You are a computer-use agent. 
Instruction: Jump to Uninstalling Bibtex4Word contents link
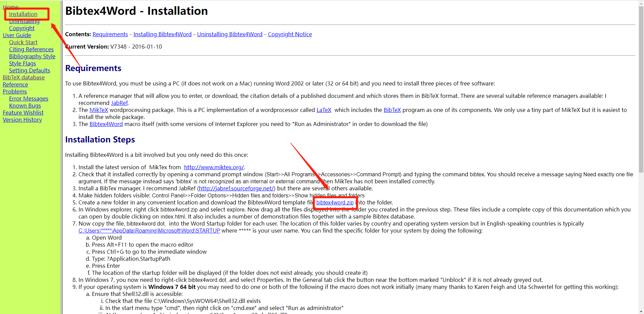(230, 34)
